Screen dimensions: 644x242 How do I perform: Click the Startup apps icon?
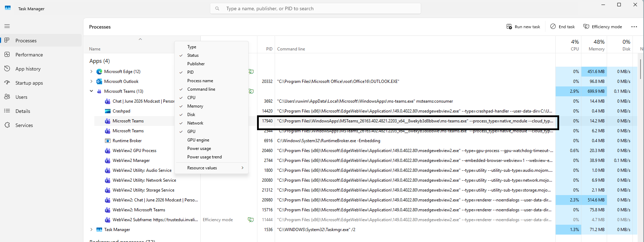(x=7, y=83)
